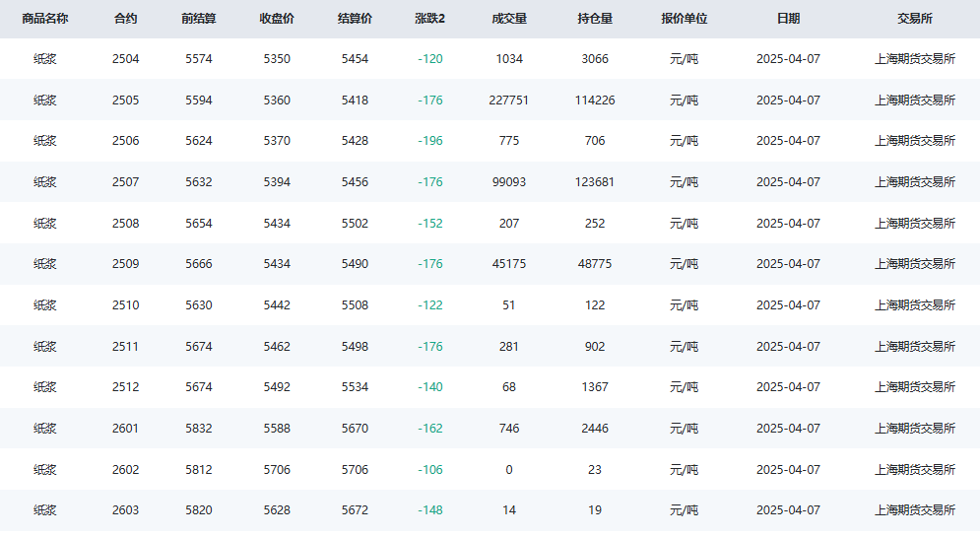This screenshot has width=980, height=537.
Task: Select the 2505 contract row volume 227751
Action: (x=509, y=101)
